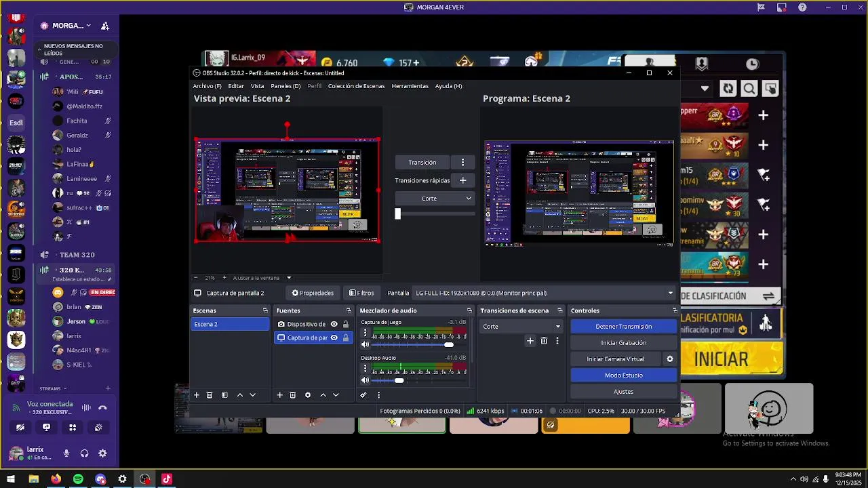Open system tray hidden icons chevron
This screenshot has height=488, width=868.
coord(793,479)
